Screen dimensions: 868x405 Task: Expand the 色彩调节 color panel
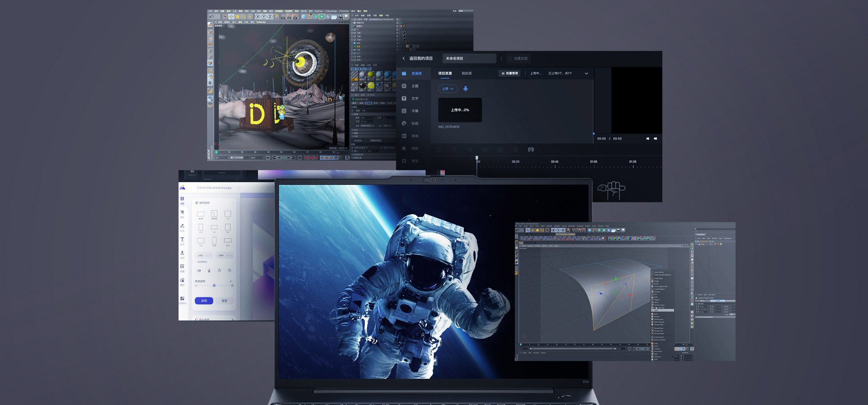[214, 320]
